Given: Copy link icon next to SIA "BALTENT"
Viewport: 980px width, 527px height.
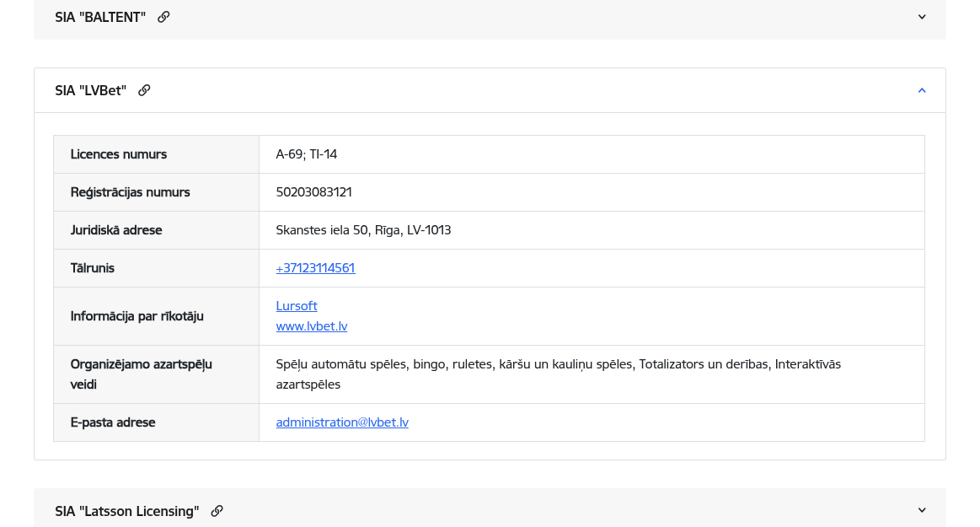Looking at the screenshot, I should (163, 17).
